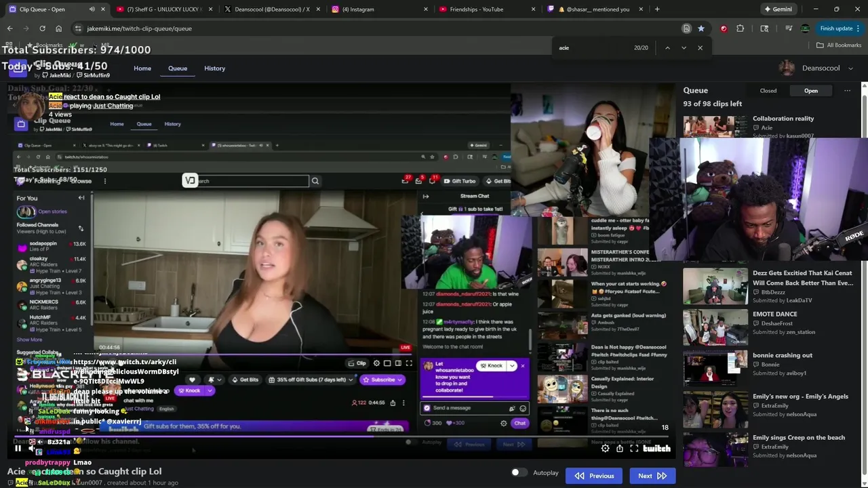This screenshot has height=488, width=868.
Task: Go back with the browser back arrow
Action: click(9, 28)
